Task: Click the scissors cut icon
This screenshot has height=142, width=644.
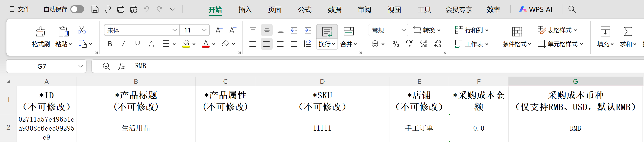Action: click(81, 30)
